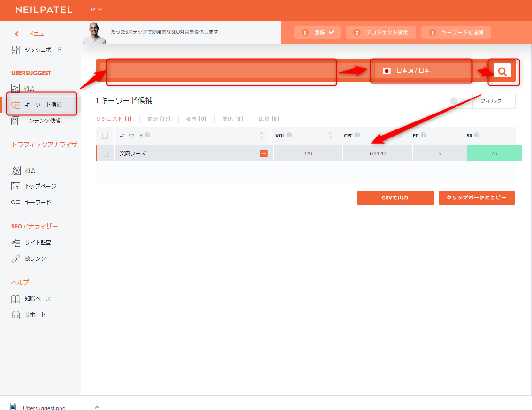Click the traffic キーワード magnifier-list icon
Image resolution: width=532 pixels, height=410 pixels.
coord(15,203)
